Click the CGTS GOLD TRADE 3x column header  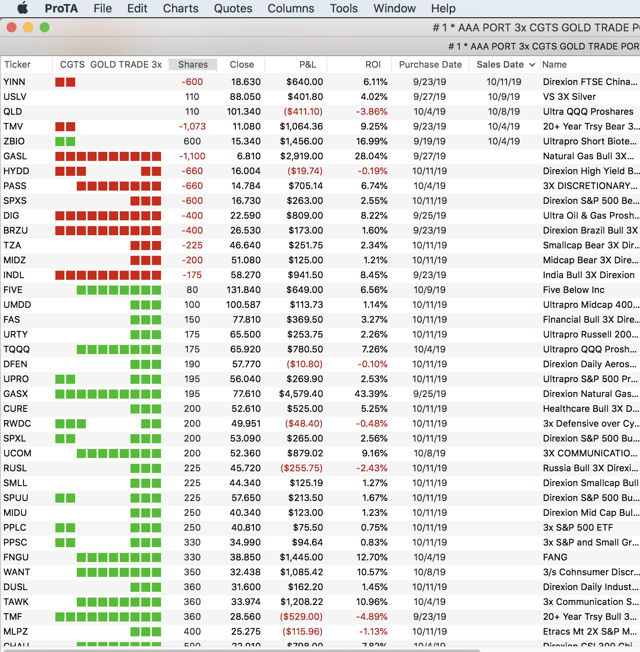[x=111, y=64]
